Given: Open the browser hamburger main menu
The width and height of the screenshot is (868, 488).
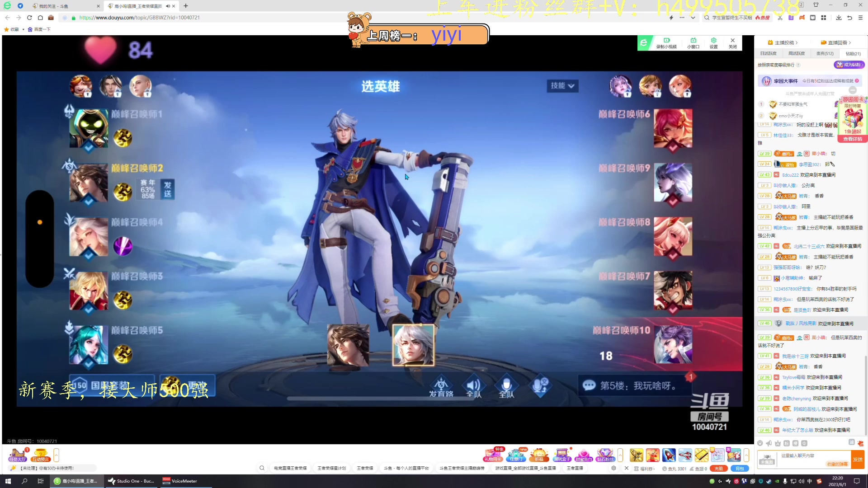Looking at the screenshot, I should tap(860, 18).
